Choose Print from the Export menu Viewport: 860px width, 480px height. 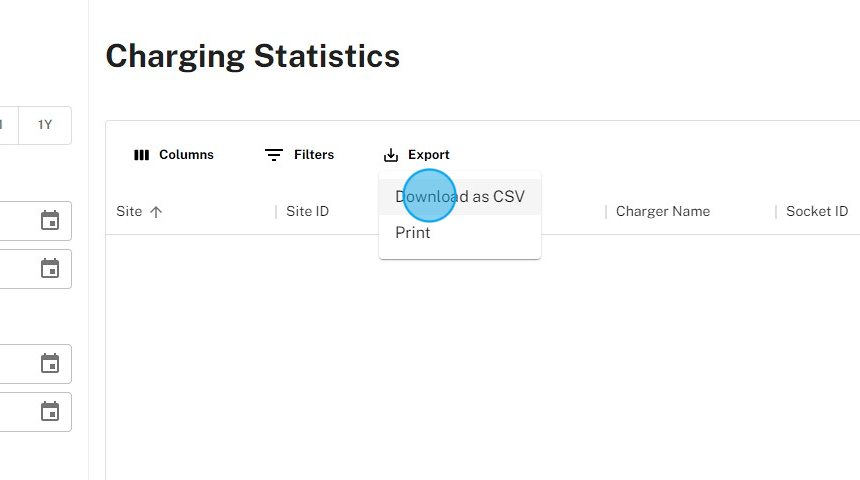413,233
